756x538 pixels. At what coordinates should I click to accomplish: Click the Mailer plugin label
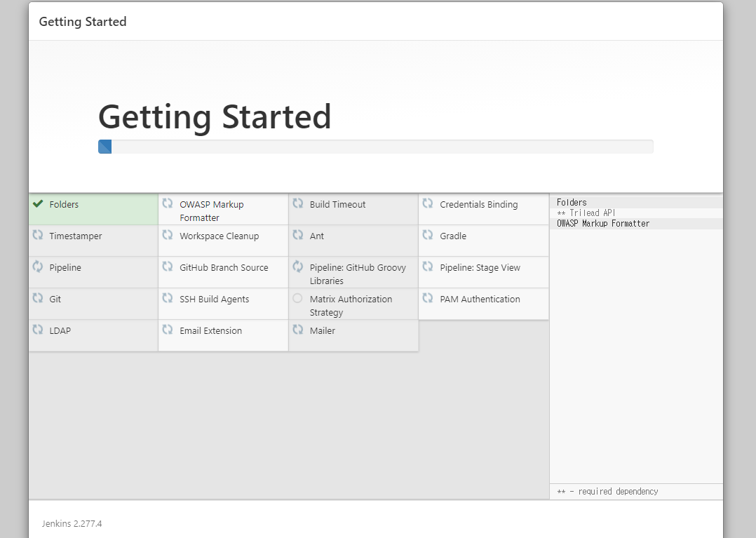click(323, 330)
